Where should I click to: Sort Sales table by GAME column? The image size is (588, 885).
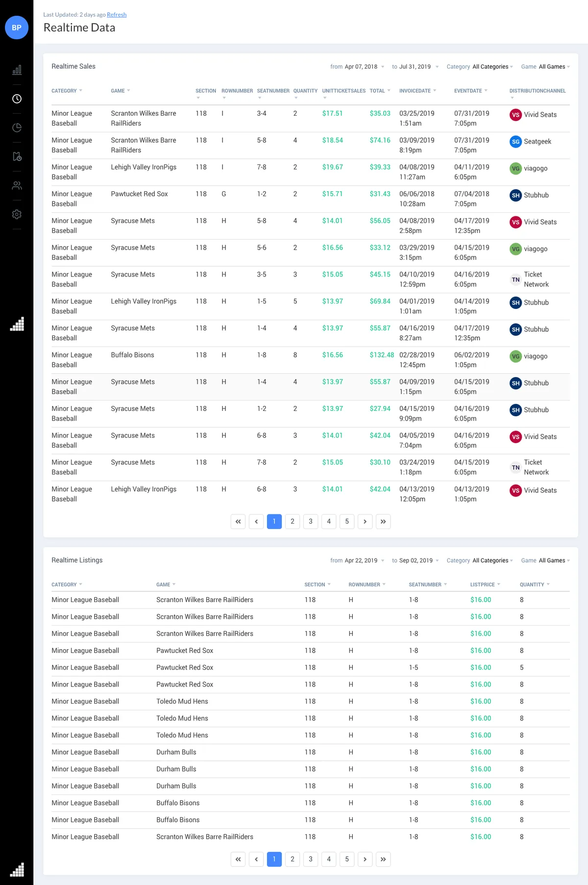click(121, 91)
